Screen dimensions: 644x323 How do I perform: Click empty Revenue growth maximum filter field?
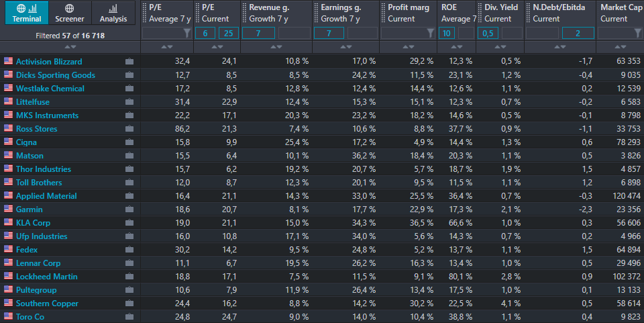(294, 33)
